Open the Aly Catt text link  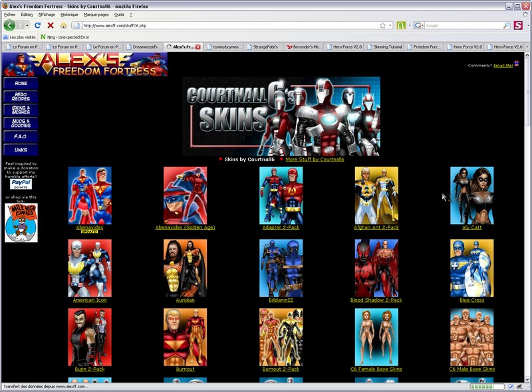(471, 227)
